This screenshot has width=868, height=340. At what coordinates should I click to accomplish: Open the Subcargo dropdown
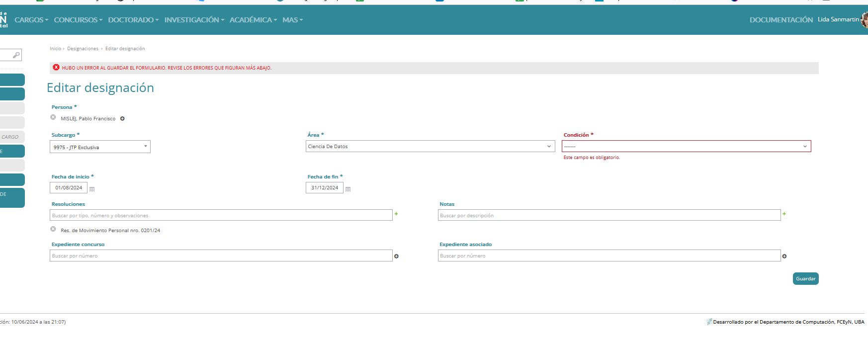pyautogui.click(x=100, y=147)
